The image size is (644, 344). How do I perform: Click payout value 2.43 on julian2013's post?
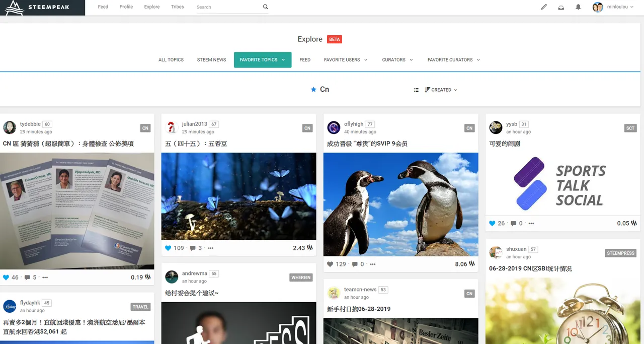(299, 248)
